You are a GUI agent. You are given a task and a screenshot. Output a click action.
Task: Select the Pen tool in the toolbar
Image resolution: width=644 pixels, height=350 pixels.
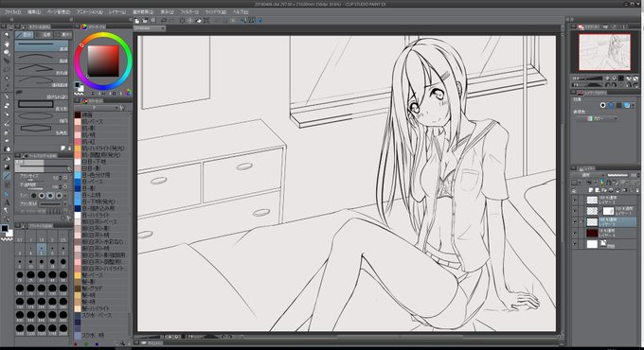coord(7,96)
